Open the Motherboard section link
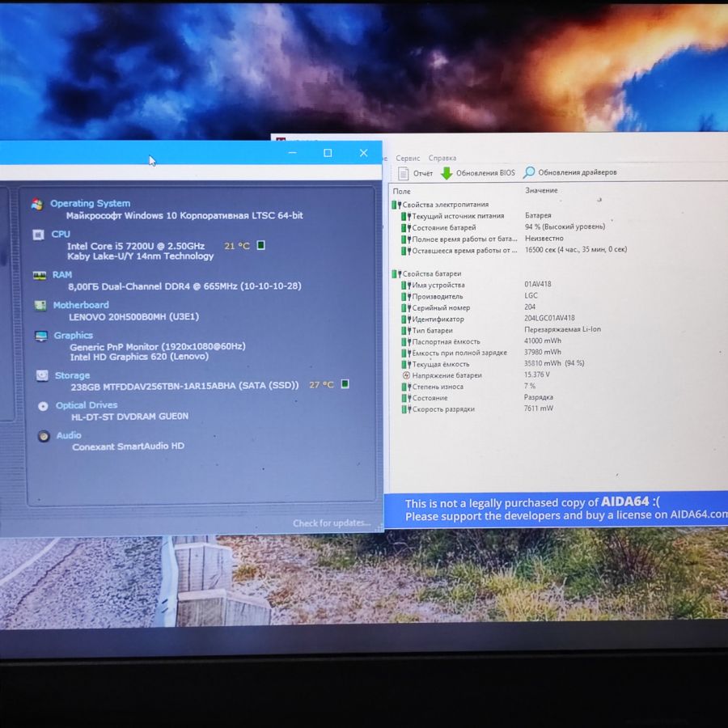Screen dimensions: 728x728 [x=81, y=305]
